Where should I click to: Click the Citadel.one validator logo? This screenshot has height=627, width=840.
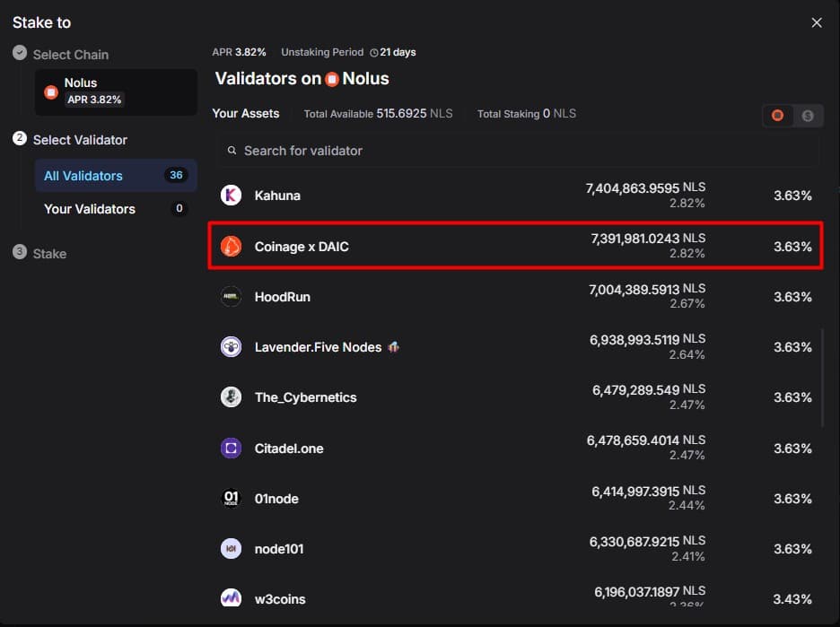231,448
